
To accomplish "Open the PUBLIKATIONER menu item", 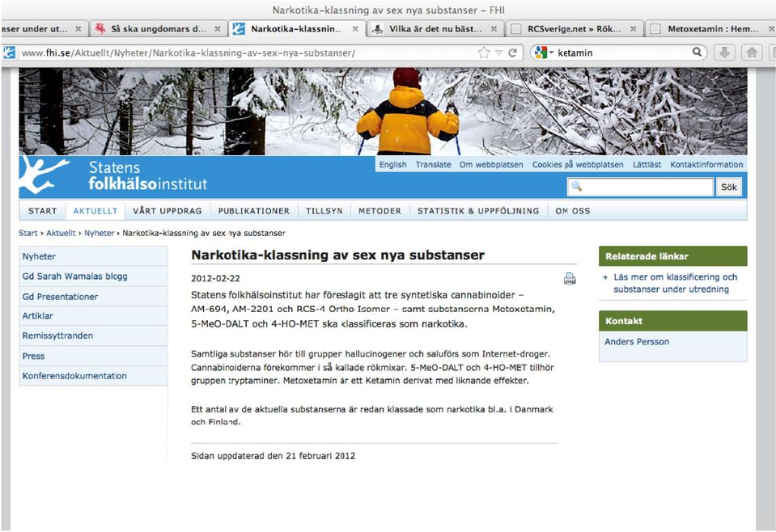I will (254, 211).
